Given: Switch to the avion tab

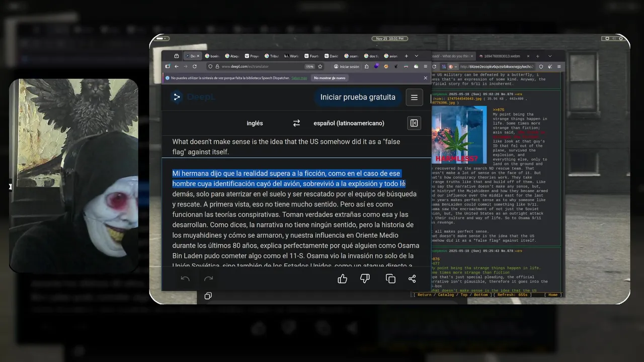Looking at the screenshot, I should tap(391, 56).
